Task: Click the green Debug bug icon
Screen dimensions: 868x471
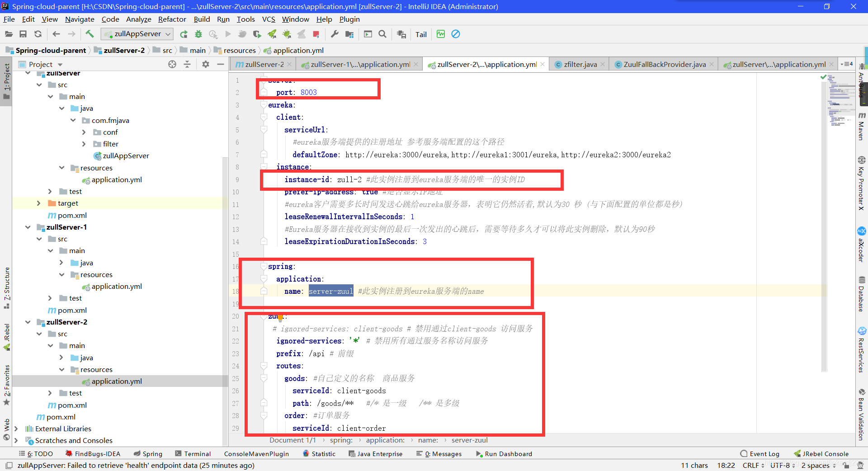Action: 198,34
